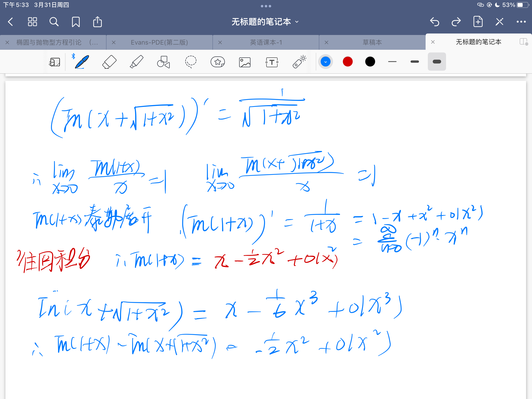This screenshot has height=399, width=532.
Task: Select the thinnest stroke width
Action: click(x=392, y=62)
